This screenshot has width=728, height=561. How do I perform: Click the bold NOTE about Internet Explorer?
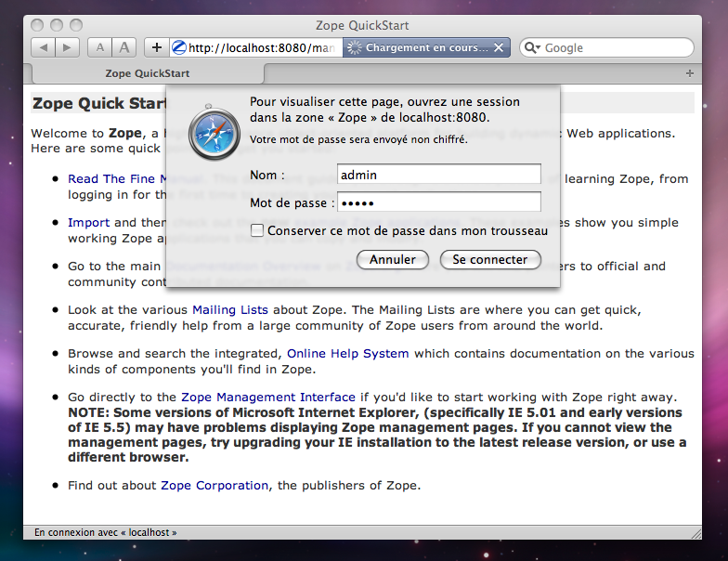(377, 435)
